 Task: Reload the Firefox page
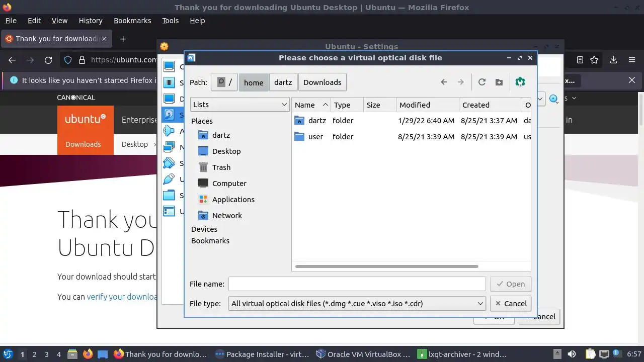(x=48, y=60)
